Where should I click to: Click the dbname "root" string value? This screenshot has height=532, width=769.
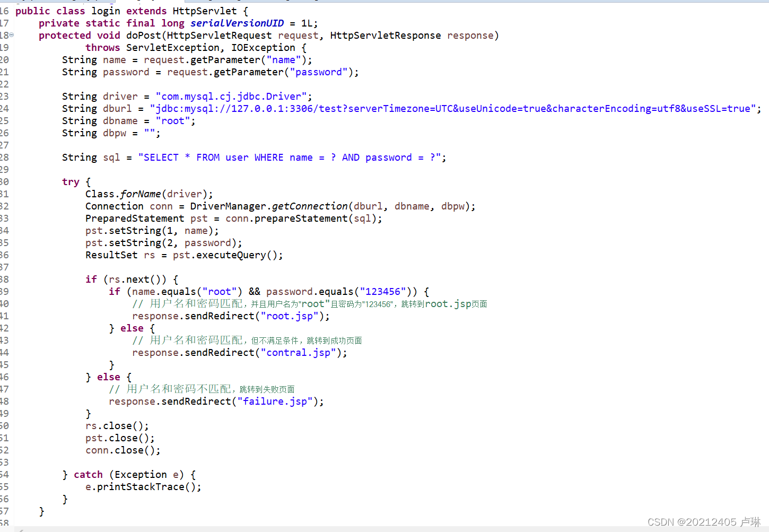[173, 121]
